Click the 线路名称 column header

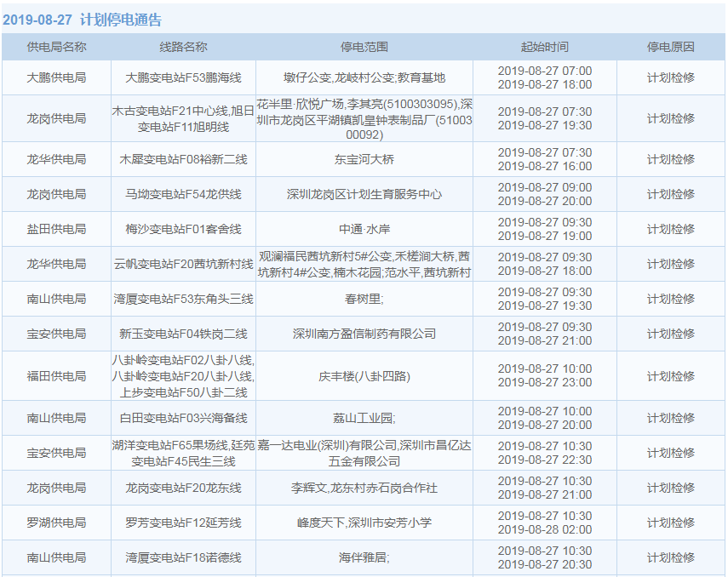pos(183,47)
